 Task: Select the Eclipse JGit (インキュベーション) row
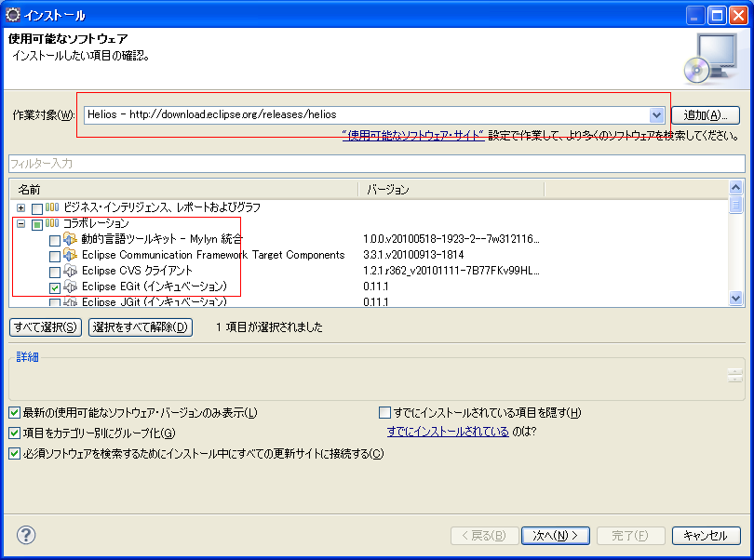(369, 301)
